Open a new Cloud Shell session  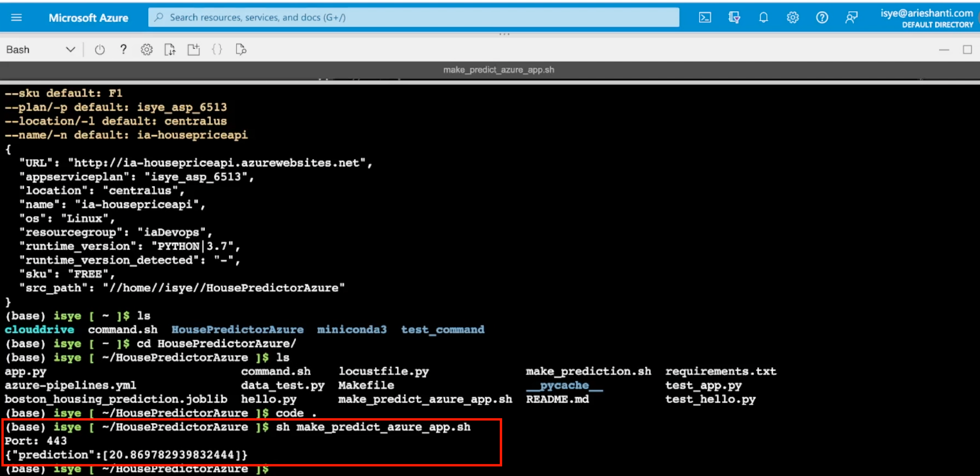click(x=194, y=49)
